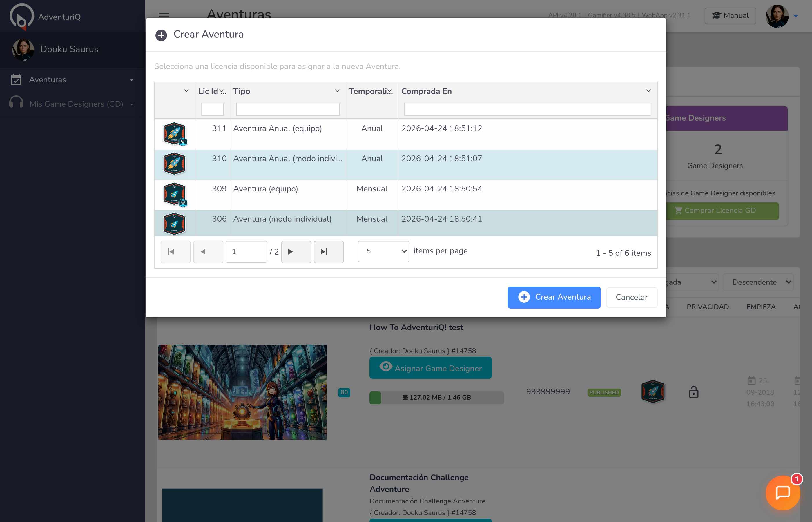
Task: Click the Game Designers headset icon
Action: tap(16, 102)
